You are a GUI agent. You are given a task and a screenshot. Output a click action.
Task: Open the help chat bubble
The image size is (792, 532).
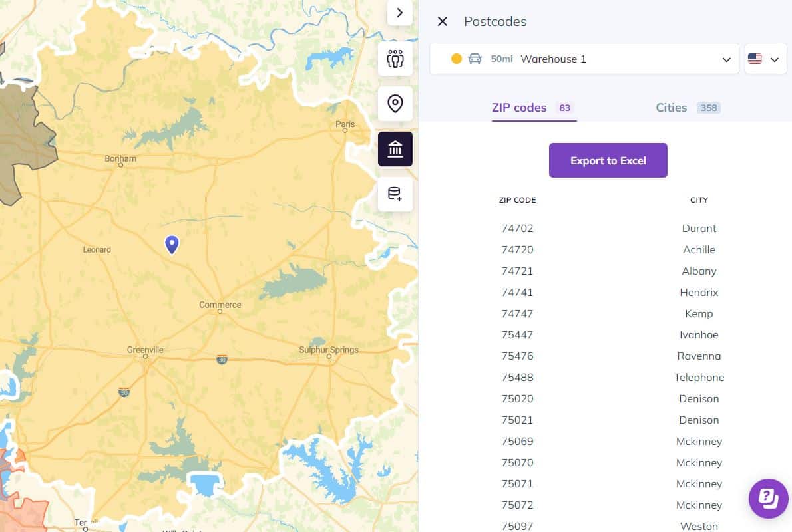click(x=768, y=498)
